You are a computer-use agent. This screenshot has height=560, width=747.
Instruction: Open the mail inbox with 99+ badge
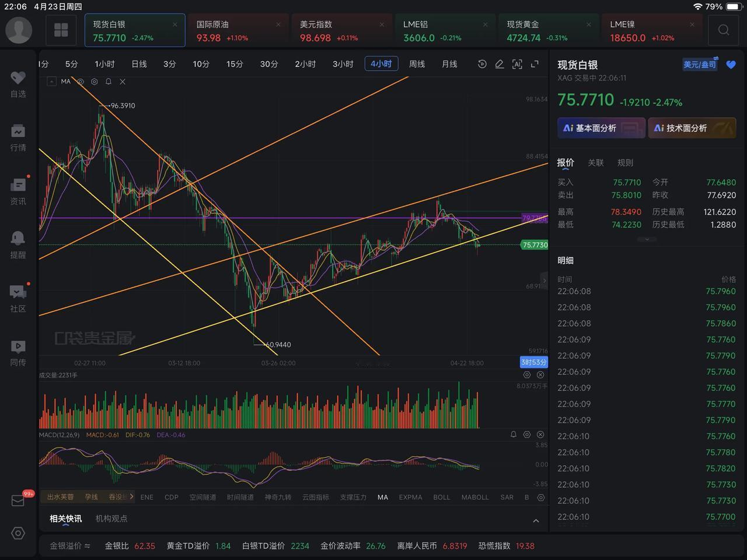pyautogui.click(x=18, y=501)
